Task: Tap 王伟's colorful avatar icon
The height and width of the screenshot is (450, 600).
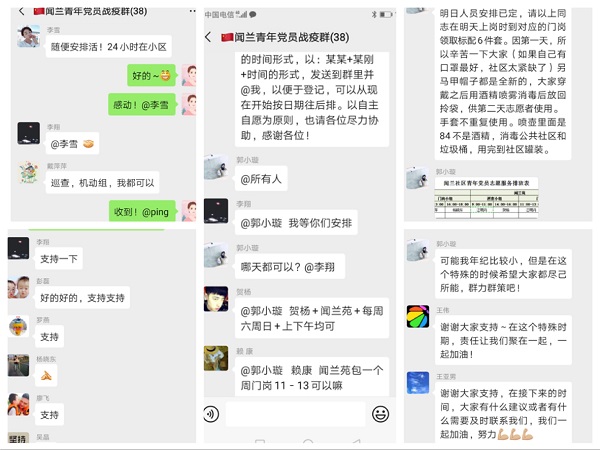Action: (418, 316)
